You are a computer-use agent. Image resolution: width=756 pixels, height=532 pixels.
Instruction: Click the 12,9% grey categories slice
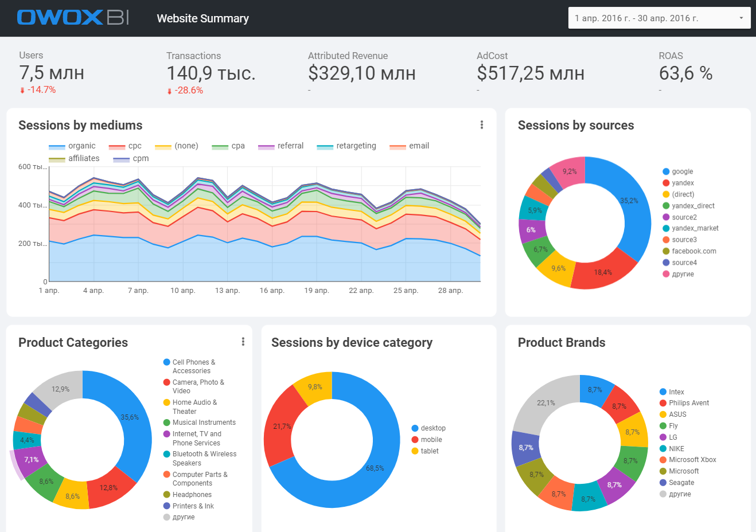tap(60, 389)
